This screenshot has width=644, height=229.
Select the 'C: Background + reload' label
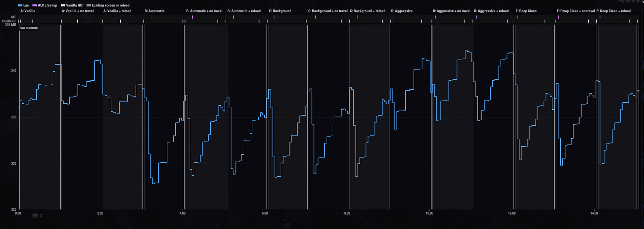coord(368,11)
